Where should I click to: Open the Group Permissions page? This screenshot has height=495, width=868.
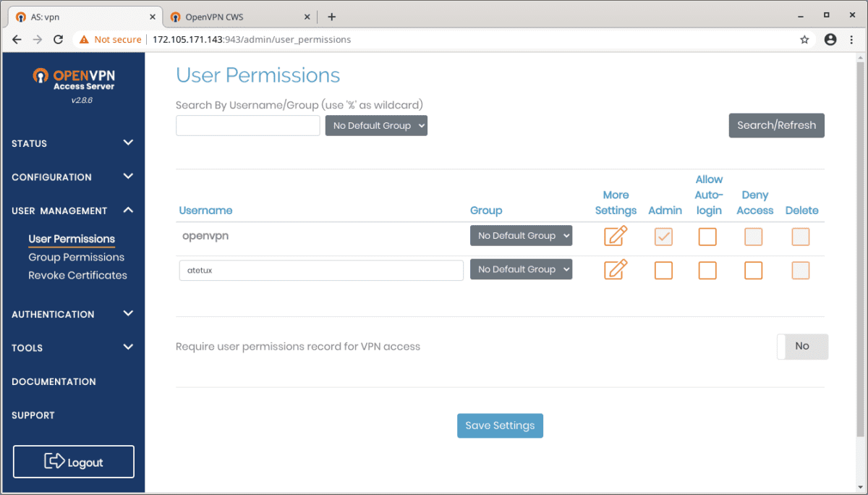76,257
